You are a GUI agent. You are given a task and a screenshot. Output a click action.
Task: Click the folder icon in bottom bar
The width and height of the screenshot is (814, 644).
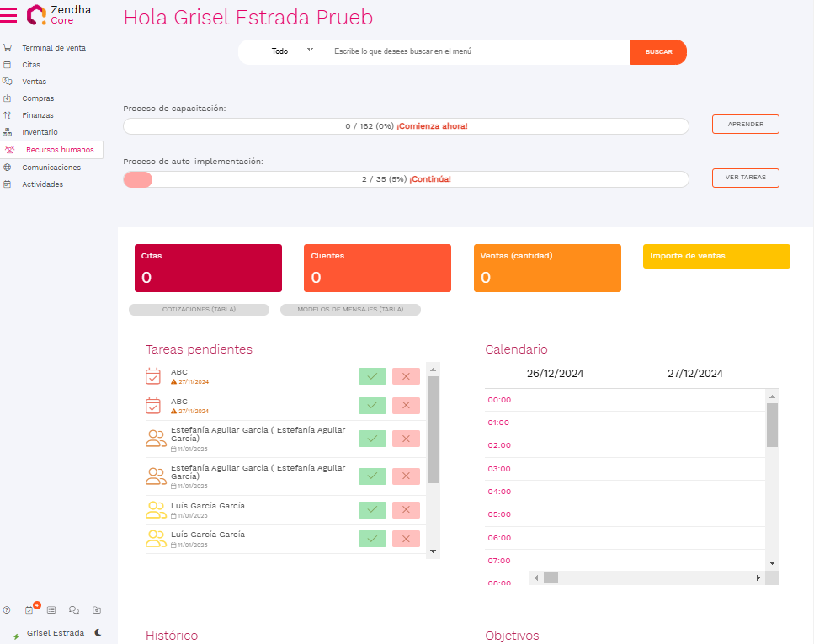[x=97, y=609]
